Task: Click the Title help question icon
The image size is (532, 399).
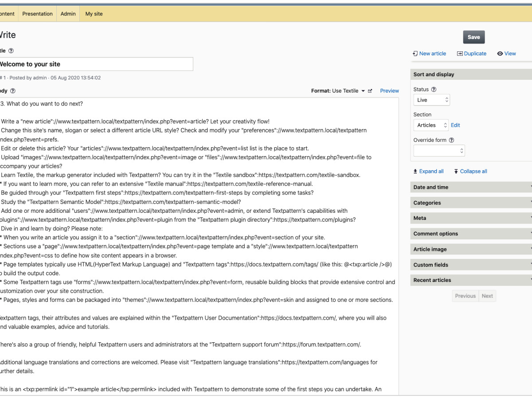Action: (x=11, y=51)
